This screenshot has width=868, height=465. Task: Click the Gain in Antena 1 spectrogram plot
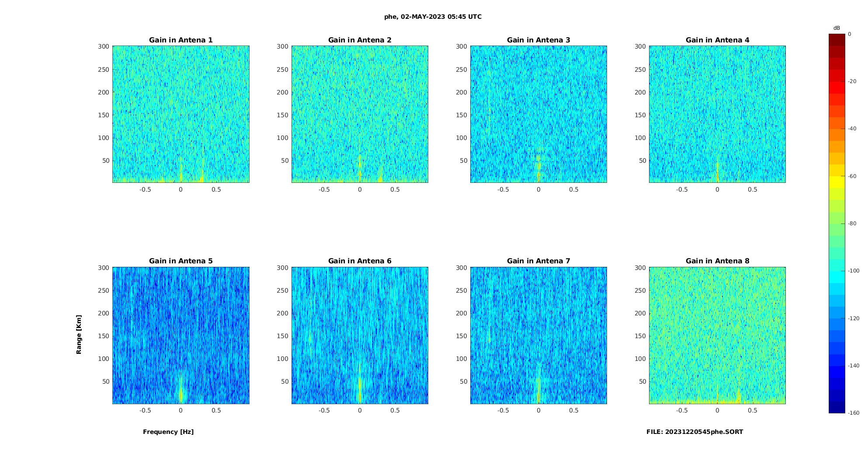pyautogui.click(x=181, y=114)
